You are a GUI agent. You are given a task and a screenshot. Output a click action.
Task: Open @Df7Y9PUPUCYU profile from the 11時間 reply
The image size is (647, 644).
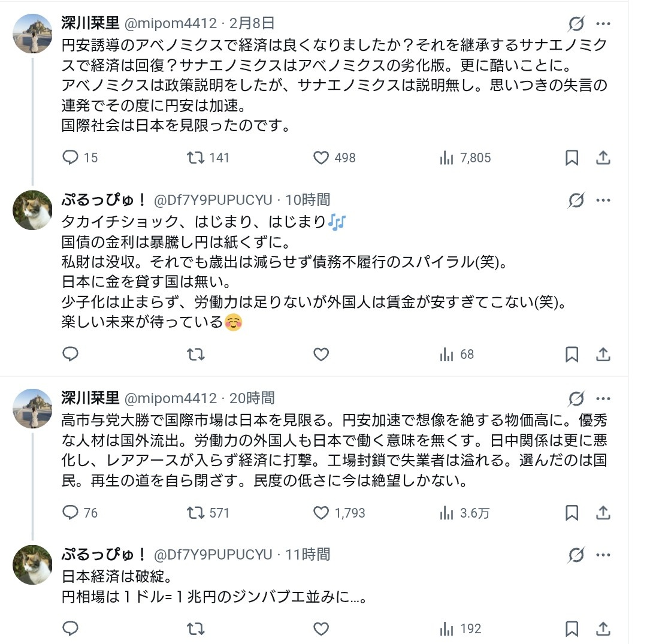pyautogui.click(x=213, y=555)
